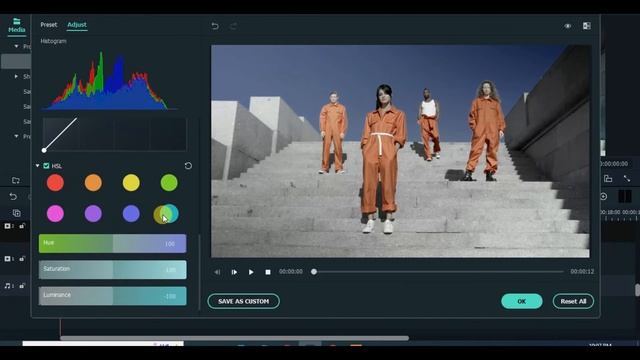Toggle lock on video track 2
This screenshot has width=640, height=360.
coord(22,226)
